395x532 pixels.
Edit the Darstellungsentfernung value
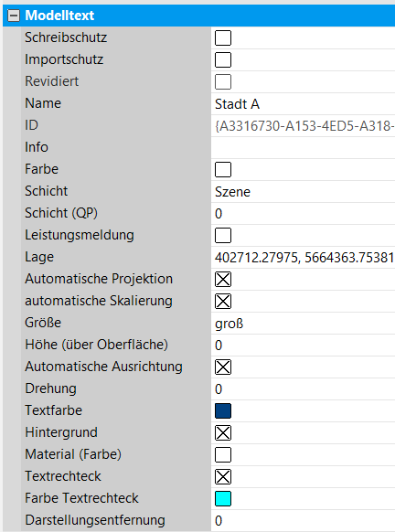coord(303,521)
